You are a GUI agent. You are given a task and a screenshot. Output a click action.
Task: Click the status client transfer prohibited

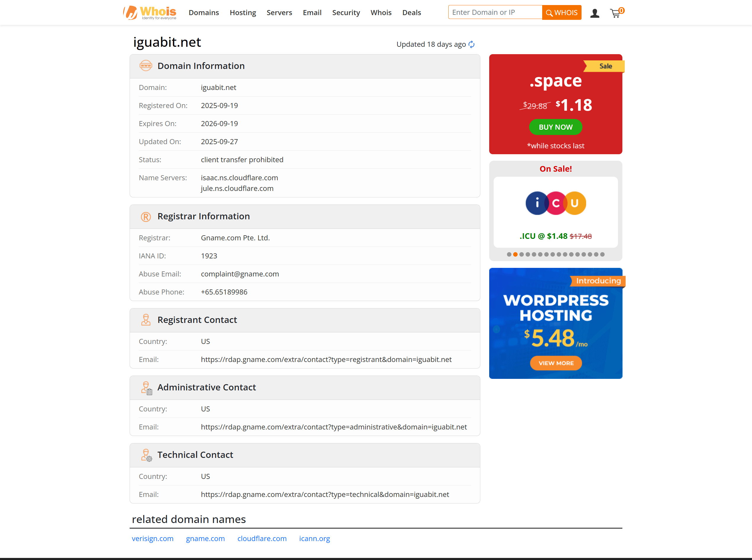tap(242, 160)
